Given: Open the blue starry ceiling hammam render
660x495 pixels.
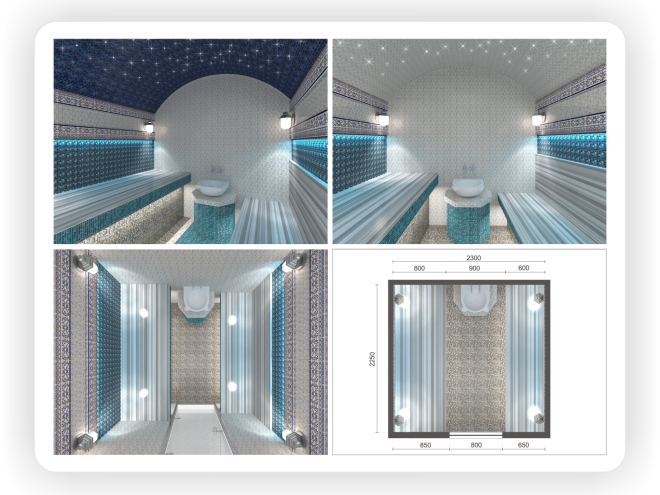Looking at the screenshot, I should tap(190, 141).
